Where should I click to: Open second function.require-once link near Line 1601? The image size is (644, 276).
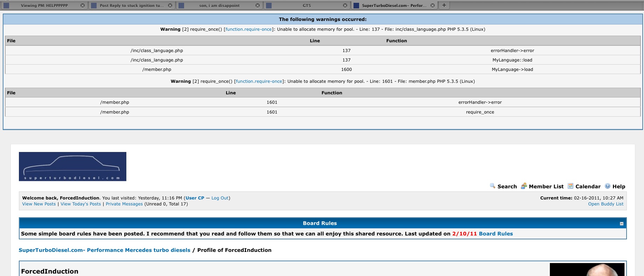click(259, 81)
